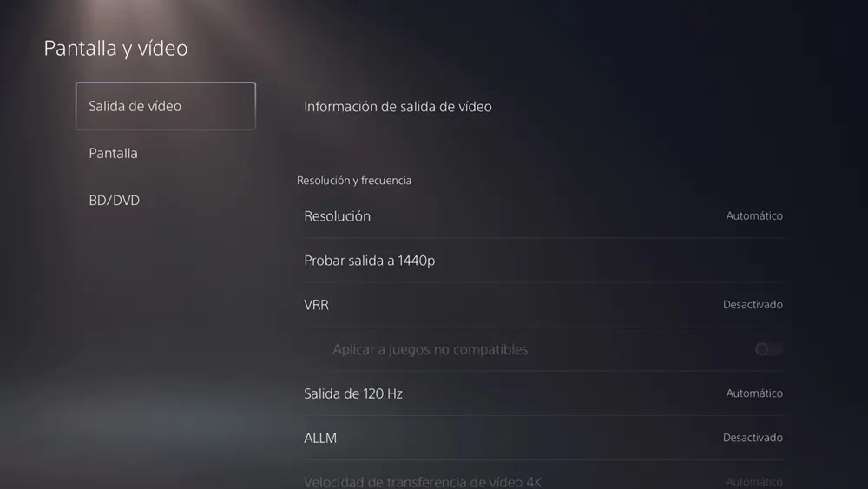Click the Aplicar a juegos no compatibles label
The height and width of the screenshot is (489, 868).
tap(431, 349)
